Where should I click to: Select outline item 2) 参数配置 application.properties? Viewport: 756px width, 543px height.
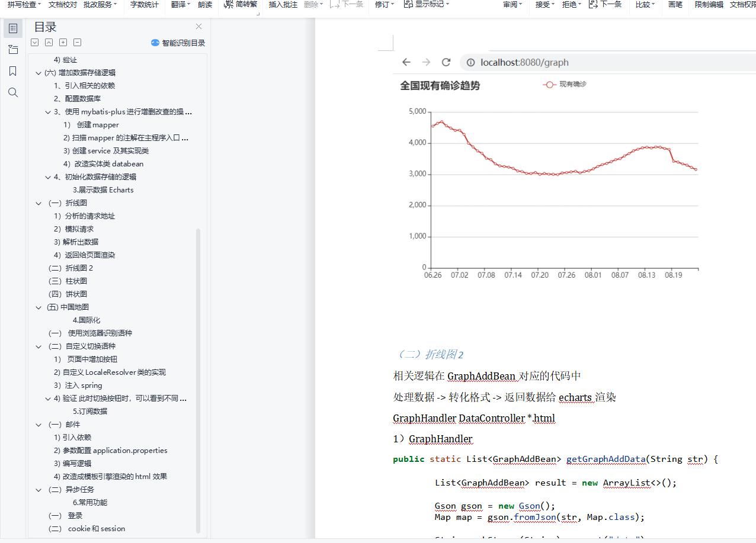pos(110,451)
